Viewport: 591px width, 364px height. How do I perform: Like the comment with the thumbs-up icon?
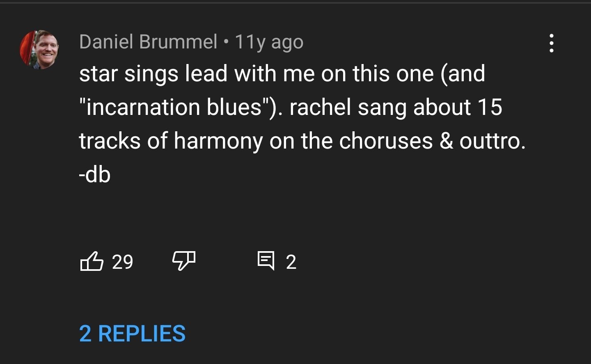coord(92,261)
